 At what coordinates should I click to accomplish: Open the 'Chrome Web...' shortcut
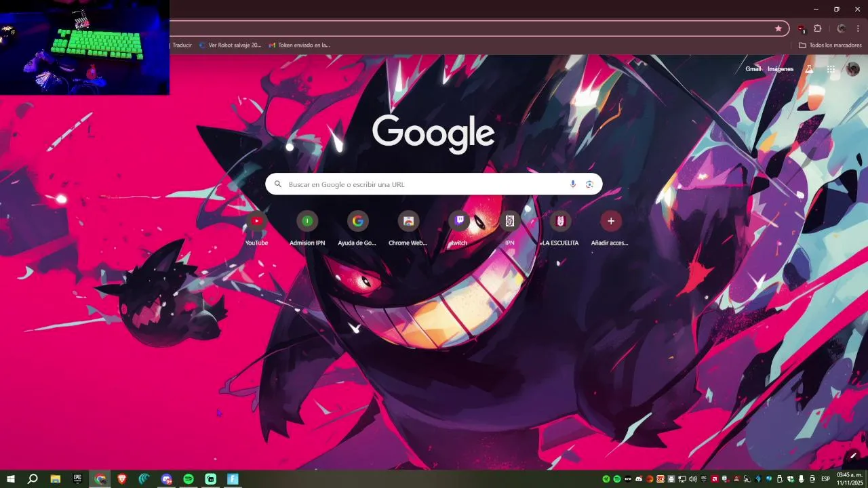(x=408, y=228)
